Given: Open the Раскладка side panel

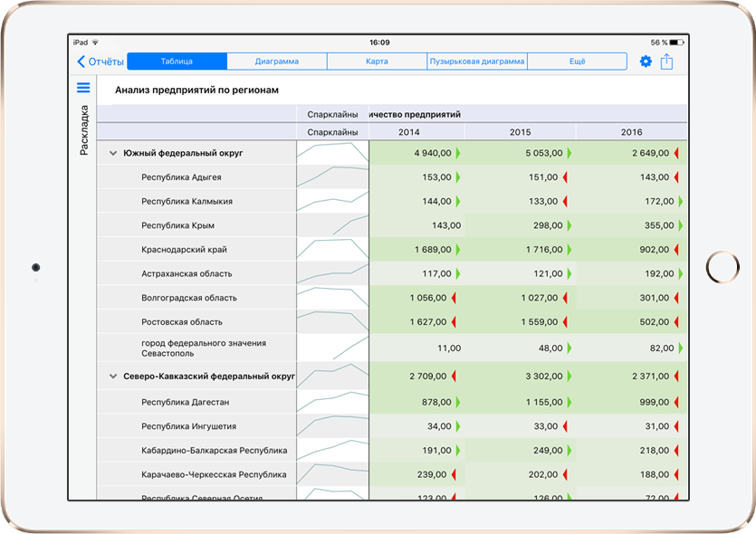Looking at the screenshot, I should pyautogui.click(x=83, y=130).
